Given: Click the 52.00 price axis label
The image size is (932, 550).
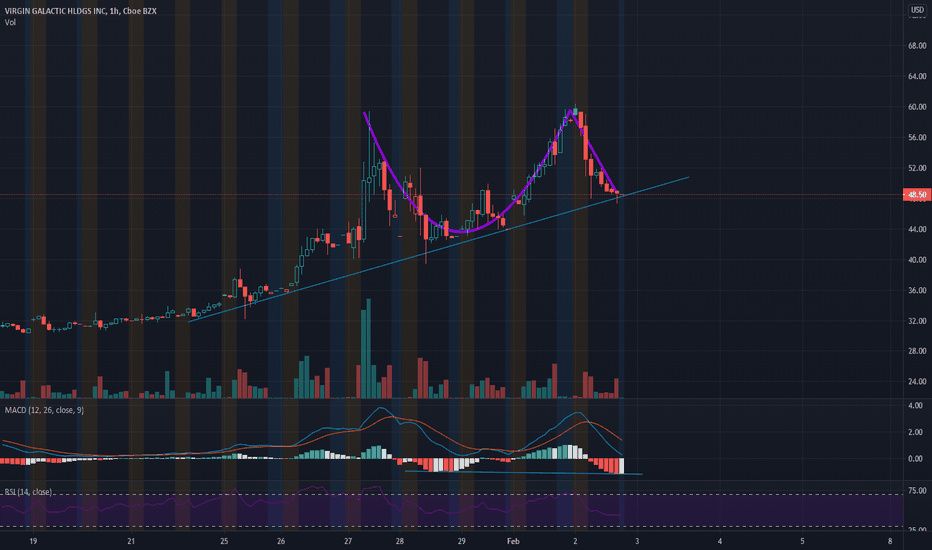Looking at the screenshot, I should click(917, 168).
